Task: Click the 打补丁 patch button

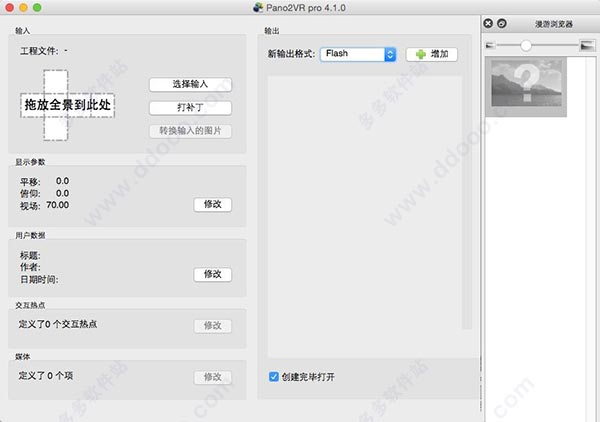Action: pyautogui.click(x=190, y=108)
